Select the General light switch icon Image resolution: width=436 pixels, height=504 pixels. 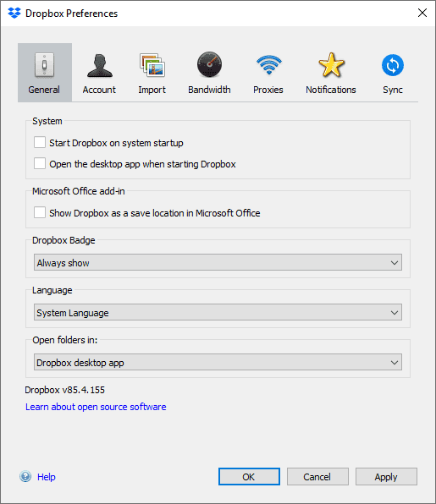pos(44,65)
